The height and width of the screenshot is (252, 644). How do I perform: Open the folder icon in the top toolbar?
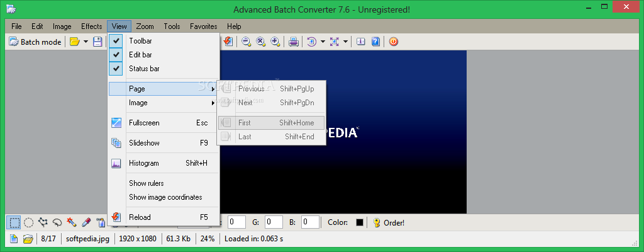[74, 42]
